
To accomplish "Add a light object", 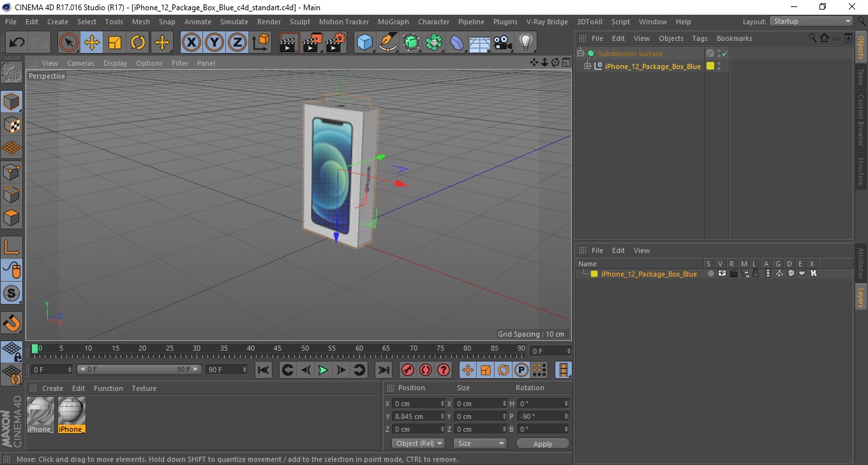I will (526, 43).
